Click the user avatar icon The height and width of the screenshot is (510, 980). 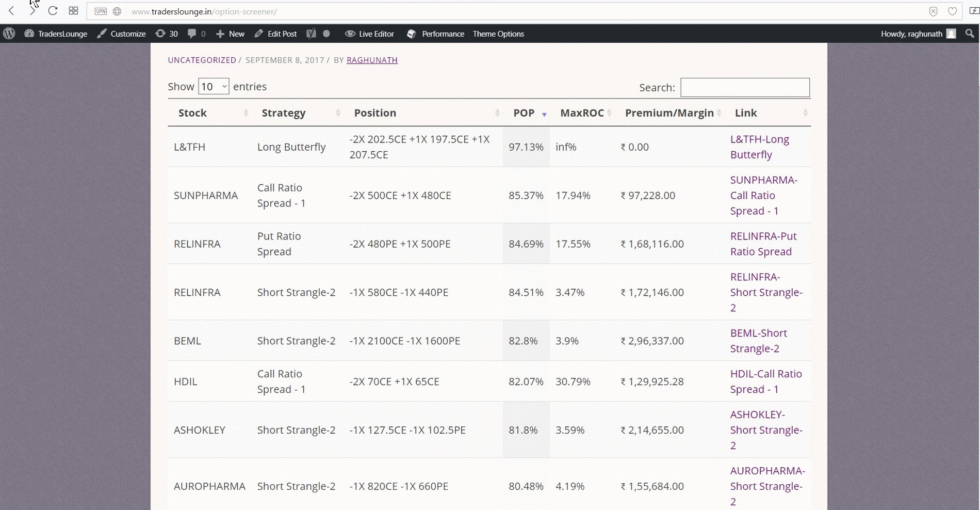tap(951, 34)
